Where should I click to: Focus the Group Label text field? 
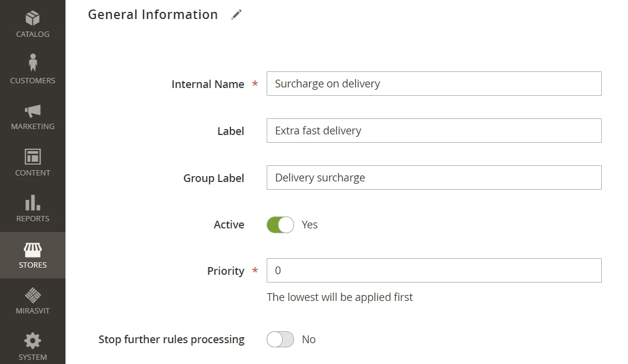point(434,178)
